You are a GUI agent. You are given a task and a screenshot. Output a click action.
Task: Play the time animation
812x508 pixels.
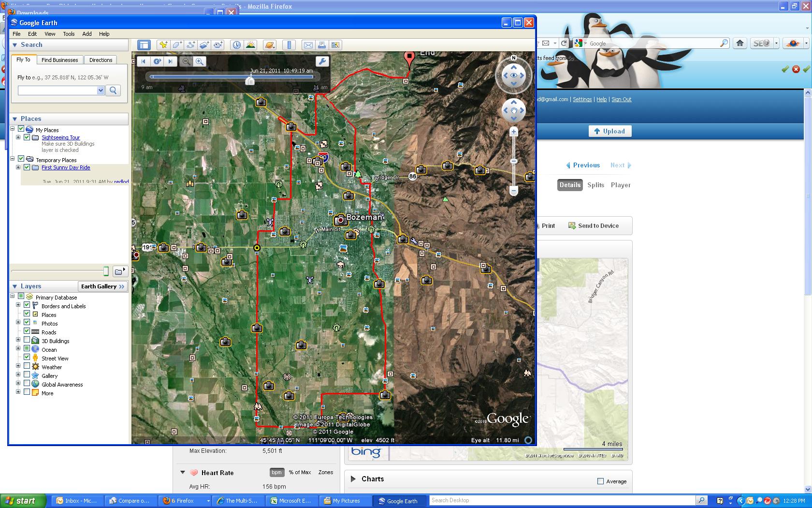pyautogui.click(x=157, y=61)
